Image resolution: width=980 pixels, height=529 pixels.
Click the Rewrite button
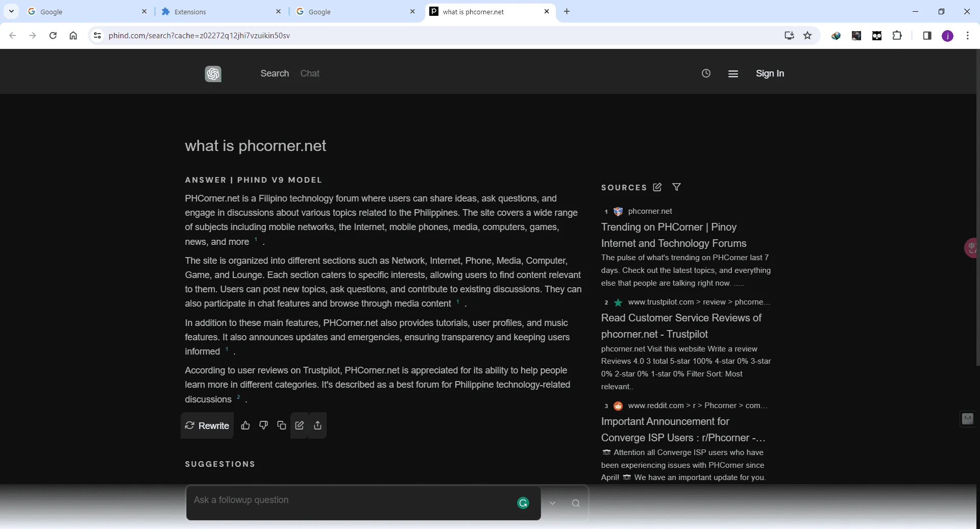point(207,425)
